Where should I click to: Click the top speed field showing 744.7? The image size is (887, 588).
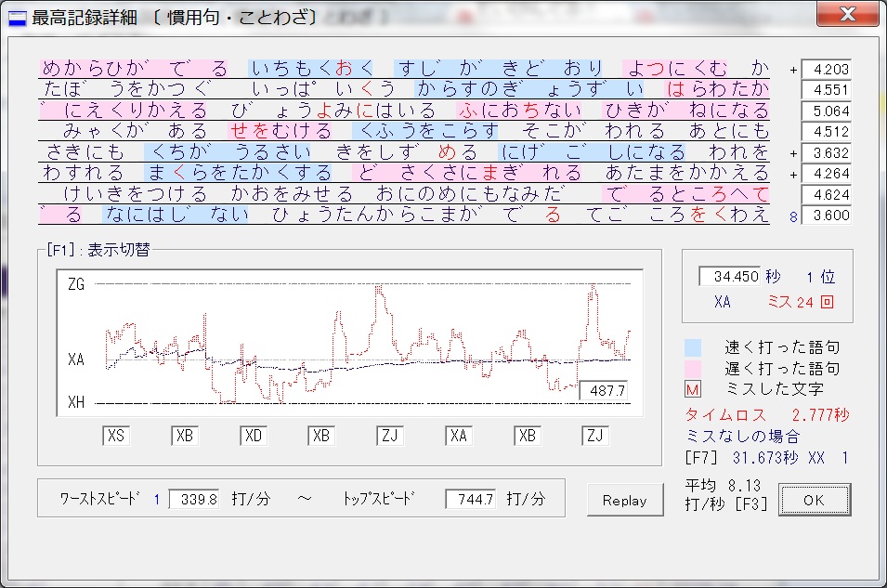click(x=470, y=499)
